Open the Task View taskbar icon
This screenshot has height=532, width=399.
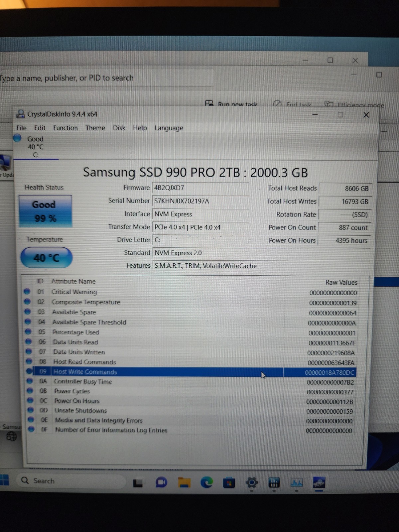138,483
